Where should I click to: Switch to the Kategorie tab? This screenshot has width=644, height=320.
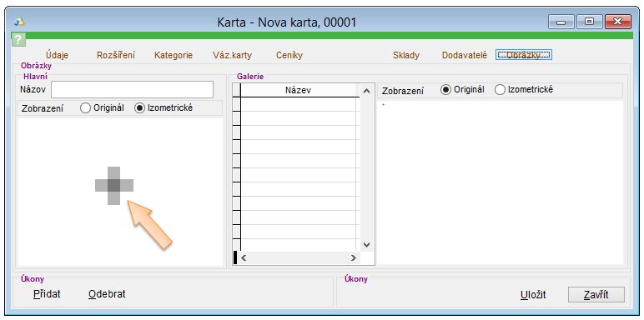click(174, 55)
